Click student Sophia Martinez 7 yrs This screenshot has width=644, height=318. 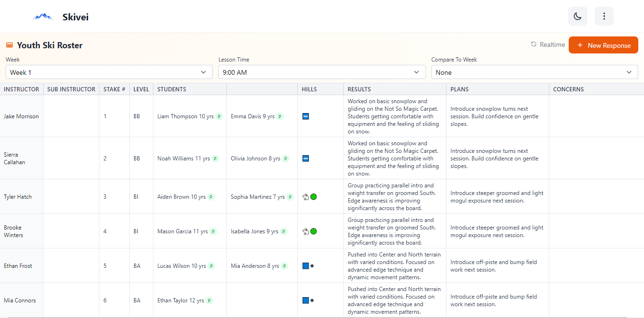[x=258, y=197]
